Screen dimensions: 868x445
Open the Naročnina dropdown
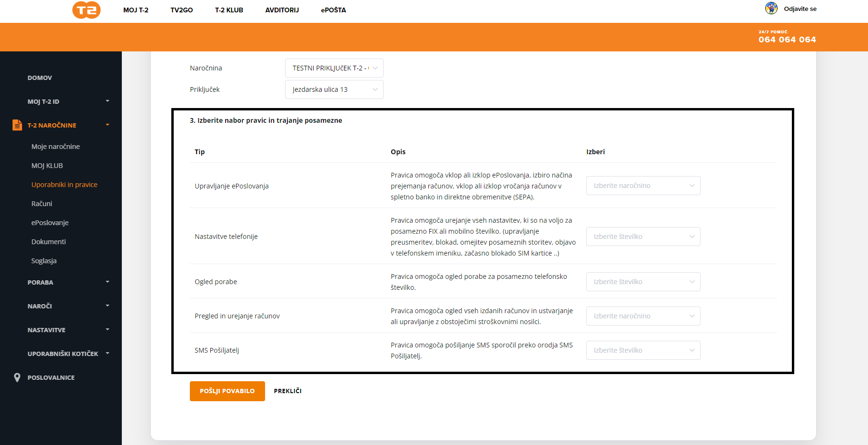334,68
